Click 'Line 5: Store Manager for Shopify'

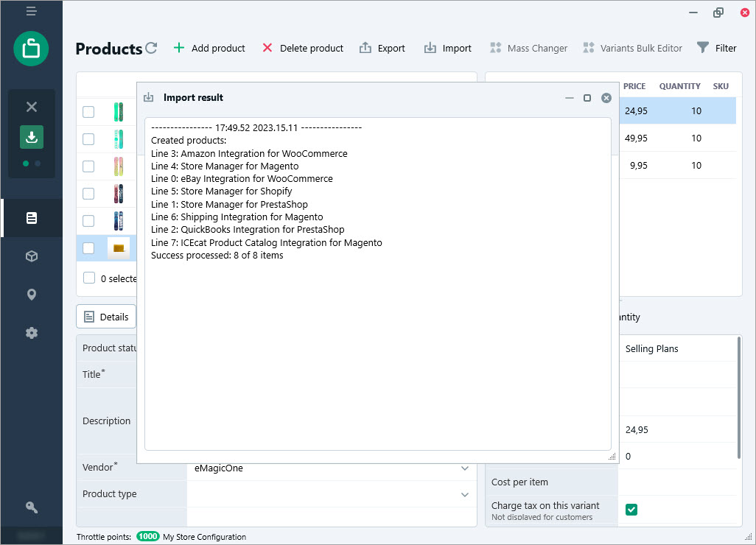[x=221, y=191]
